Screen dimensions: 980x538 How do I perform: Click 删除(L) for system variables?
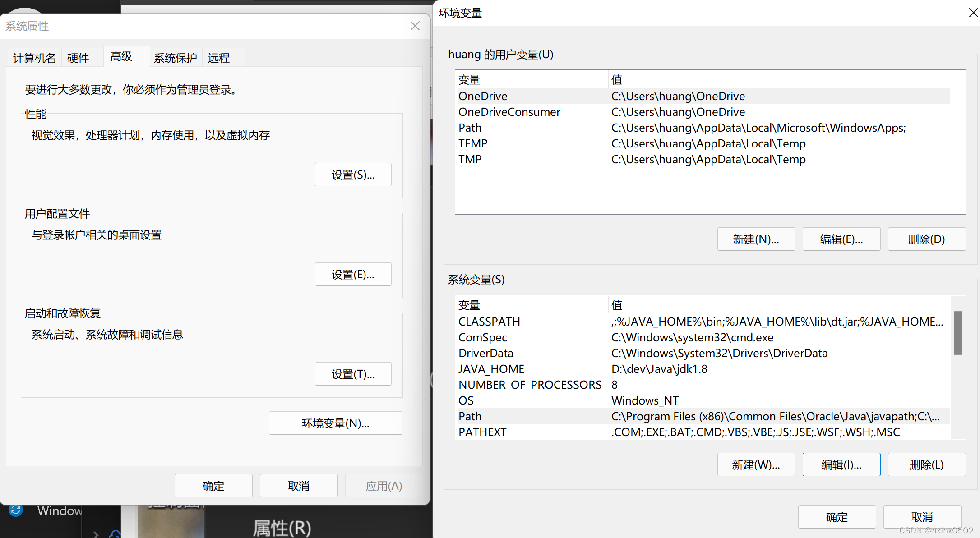tap(927, 464)
